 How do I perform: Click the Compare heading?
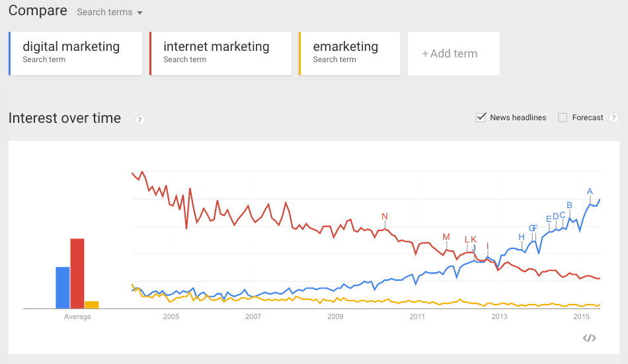coord(38,11)
